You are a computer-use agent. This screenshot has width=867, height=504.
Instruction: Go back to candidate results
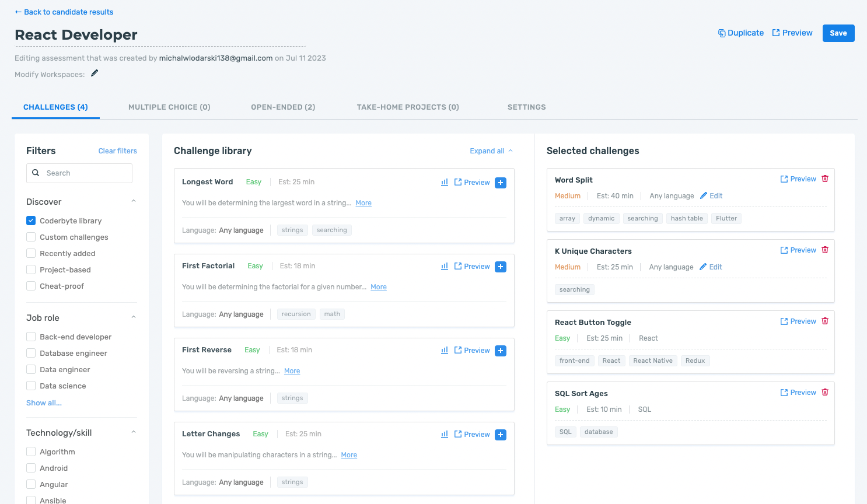click(64, 12)
